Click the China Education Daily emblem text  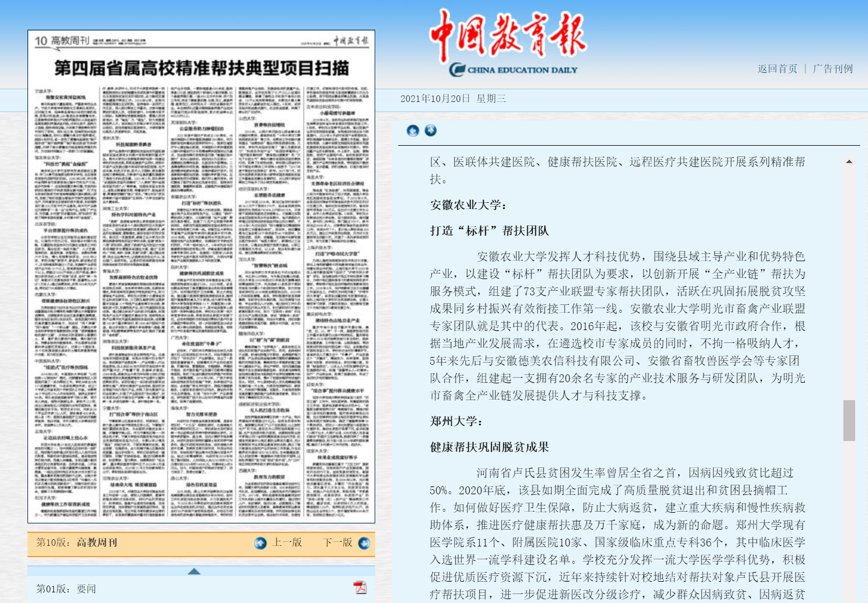(x=513, y=70)
